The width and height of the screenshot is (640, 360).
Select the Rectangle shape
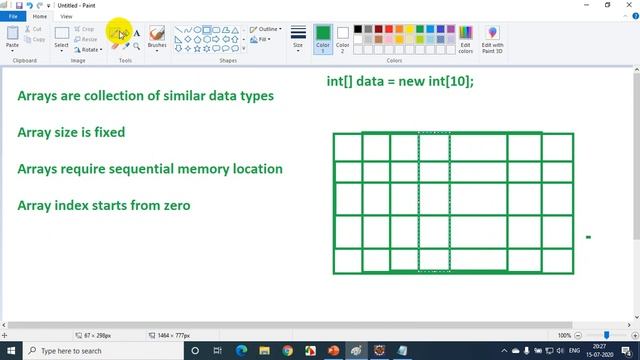(207, 30)
